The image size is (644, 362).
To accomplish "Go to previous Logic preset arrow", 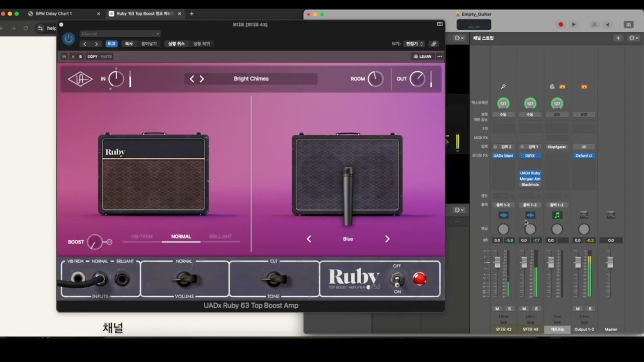I will tap(85, 44).
